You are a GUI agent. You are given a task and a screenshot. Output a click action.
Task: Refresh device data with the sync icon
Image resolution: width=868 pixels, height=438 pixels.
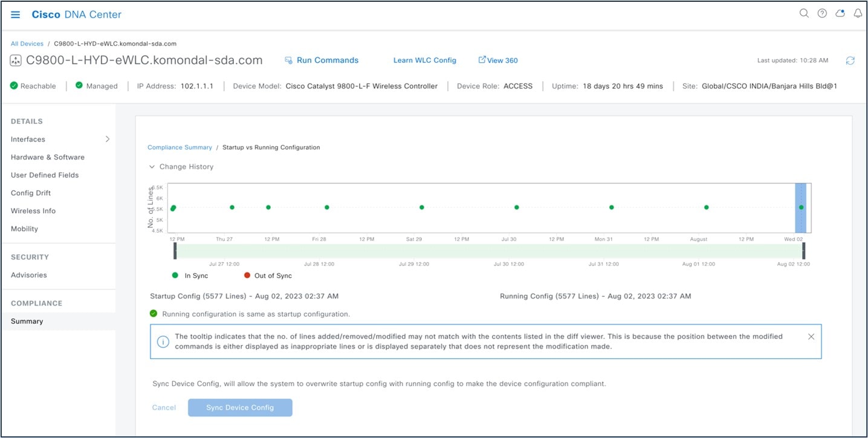tap(850, 60)
